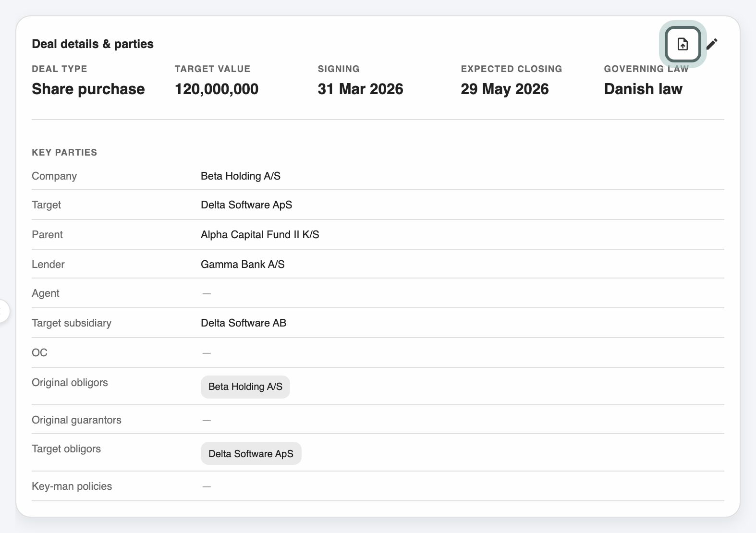This screenshot has width=756, height=533.
Task: Select the signing date "31 Mar 2026"
Action: (361, 89)
